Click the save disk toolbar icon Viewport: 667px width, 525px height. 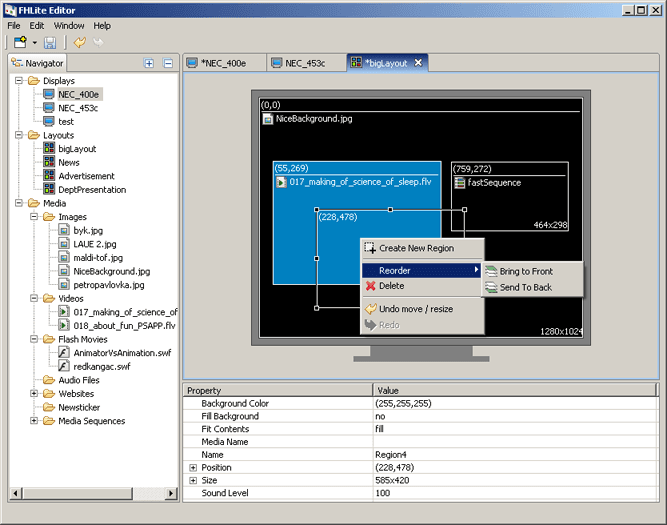coord(49,43)
